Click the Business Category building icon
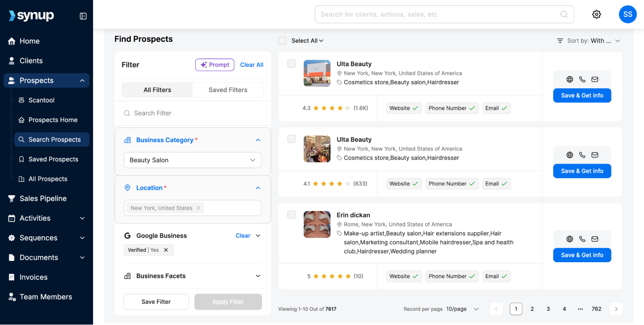 128,140
